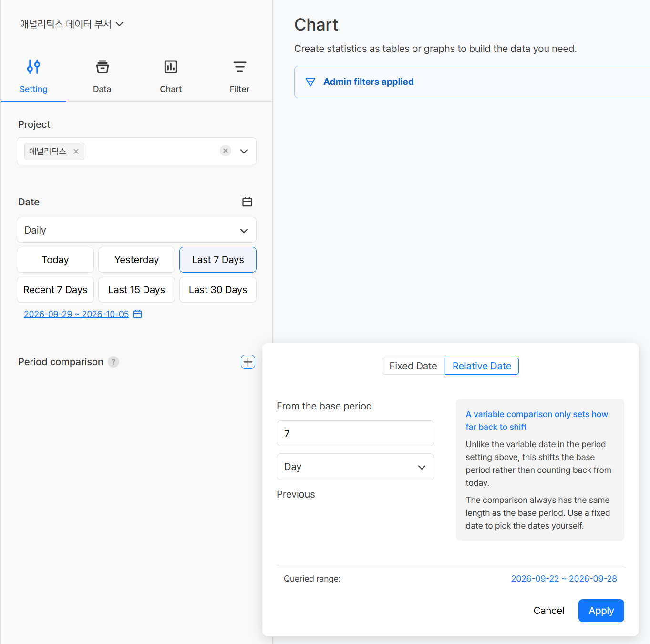
Task: Select the Last 7 Days preset
Action: point(218,260)
